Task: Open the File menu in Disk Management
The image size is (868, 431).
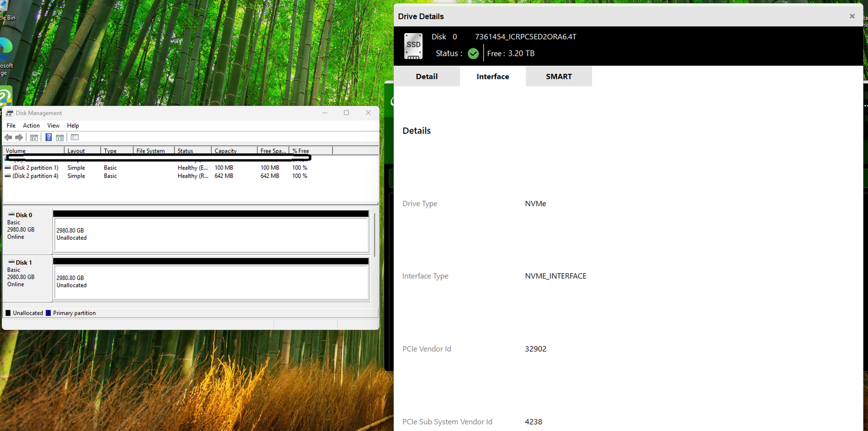Action: click(11, 126)
